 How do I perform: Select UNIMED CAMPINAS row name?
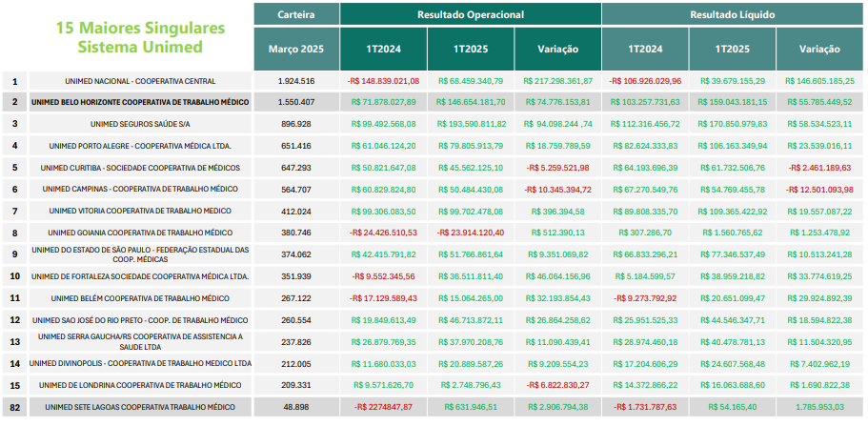click(140, 190)
